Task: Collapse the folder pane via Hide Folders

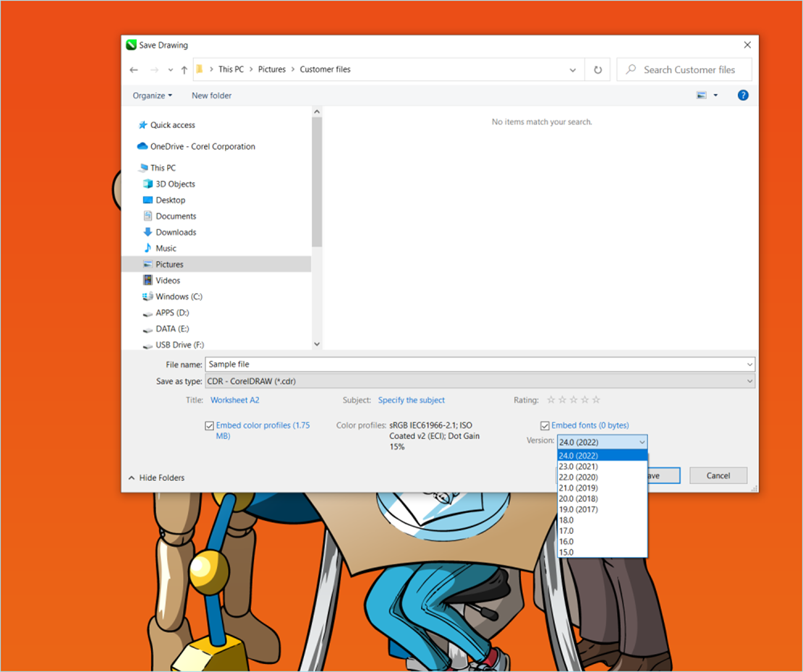Action: coord(156,477)
